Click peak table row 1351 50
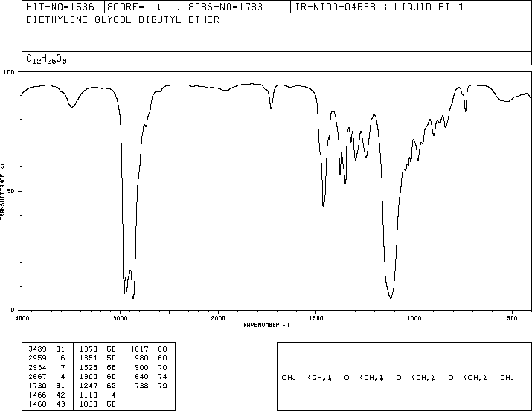The image size is (532, 411). pyautogui.click(x=97, y=358)
